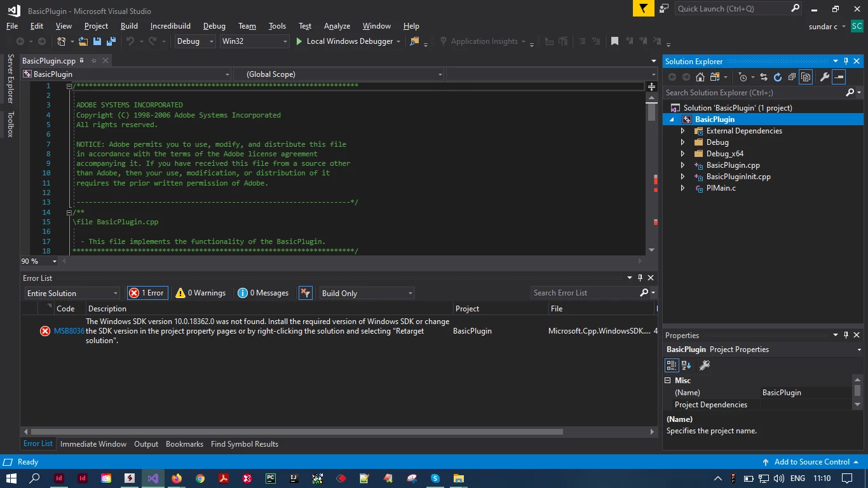Click the Windows Start button

tap(11, 478)
